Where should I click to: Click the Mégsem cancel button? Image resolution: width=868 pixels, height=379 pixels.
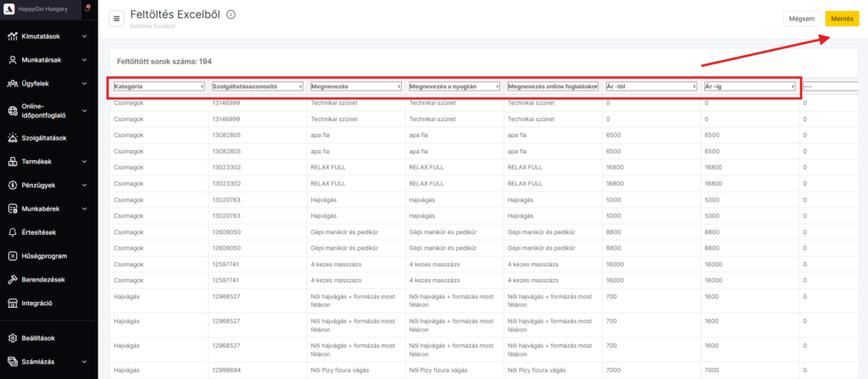tap(802, 19)
